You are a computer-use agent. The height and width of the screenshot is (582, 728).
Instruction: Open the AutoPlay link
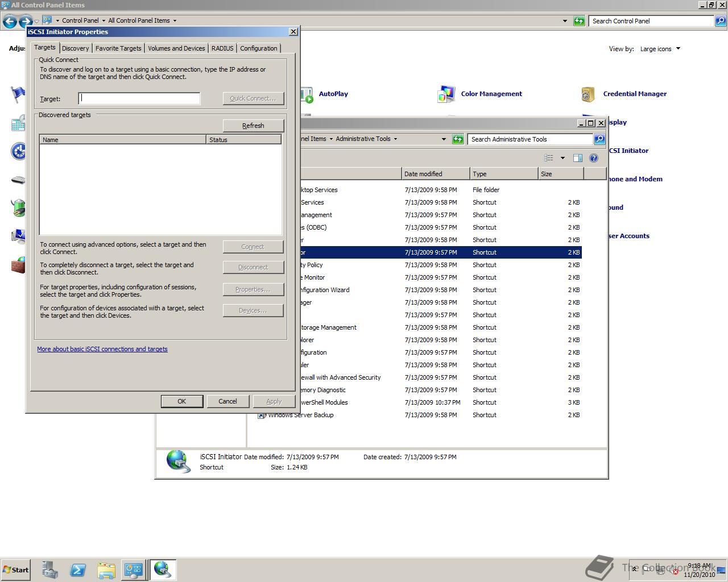click(x=333, y=94)
